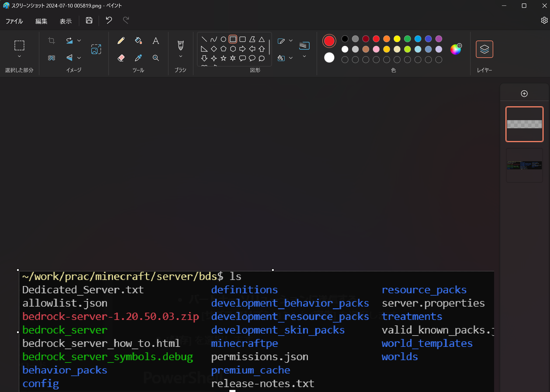Choose the yellow color swatch
Viewport: 550px width, 392px height.
click(x=397, y=39)
